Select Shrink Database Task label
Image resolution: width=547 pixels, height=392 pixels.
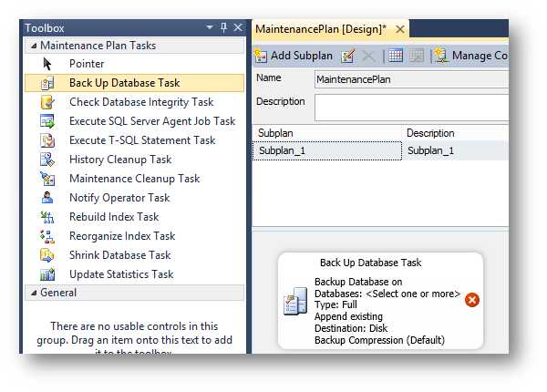coord(120,255)
